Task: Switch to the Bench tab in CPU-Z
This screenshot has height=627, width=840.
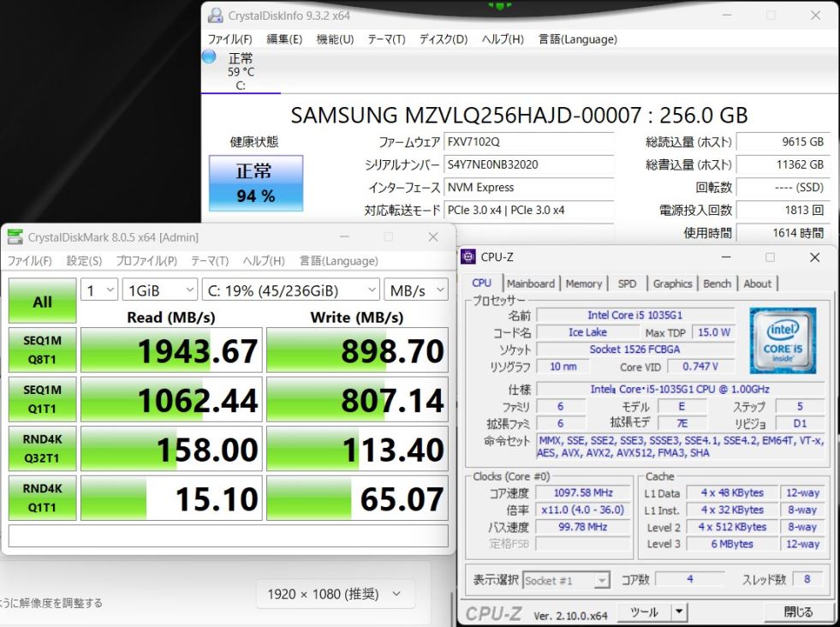Action: [x=718, y=284]
